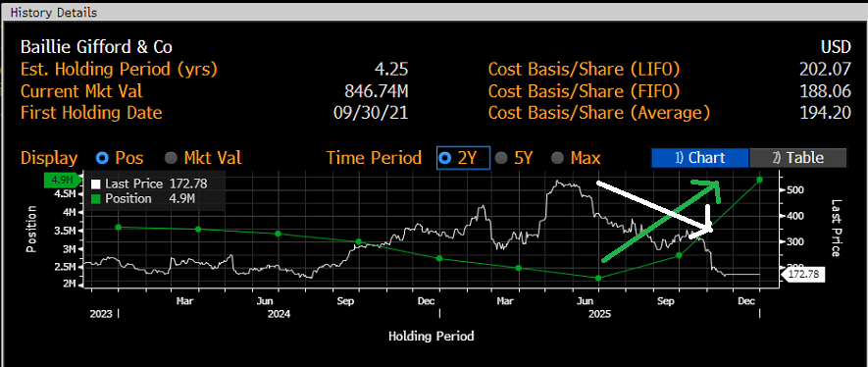Click the December 2025 position data point
Viewport: 868px width, 367px height.
click(x=759, y=180)
